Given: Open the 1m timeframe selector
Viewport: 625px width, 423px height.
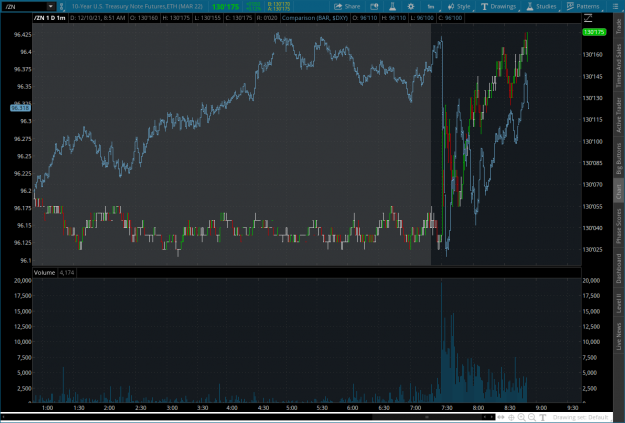Looking at the screenshot, I should [431, 7].
